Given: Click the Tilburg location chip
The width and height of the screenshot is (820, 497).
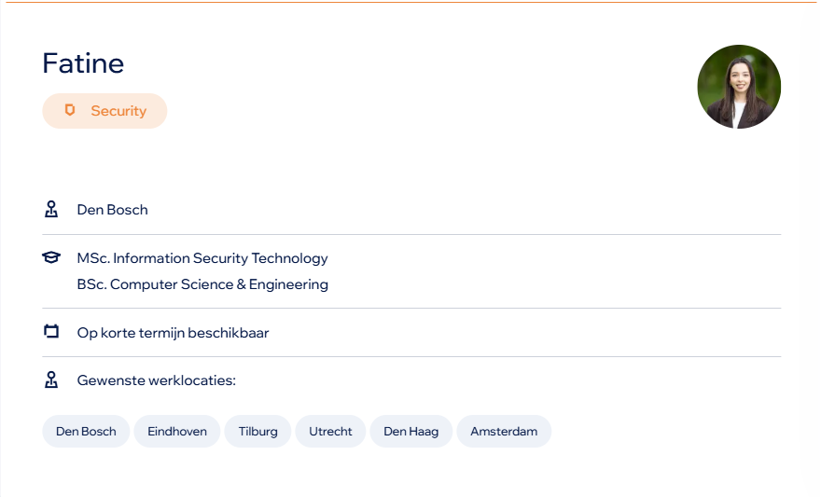Looking at the screenshot, I should click(258, 432).
